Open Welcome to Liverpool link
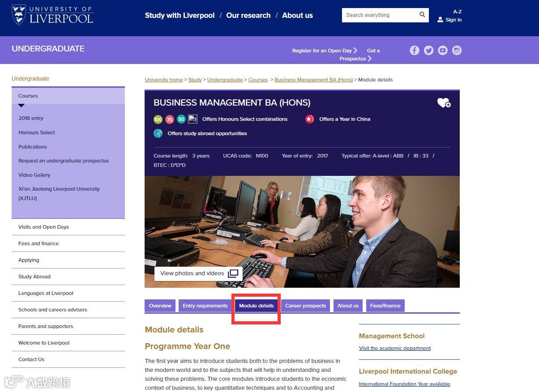Screen dimensions: 539x392 point(44,343)
